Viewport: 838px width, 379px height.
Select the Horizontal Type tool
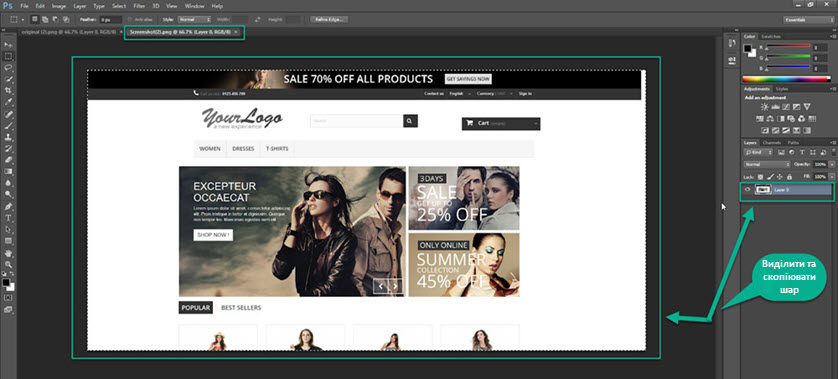click(9, 218)
